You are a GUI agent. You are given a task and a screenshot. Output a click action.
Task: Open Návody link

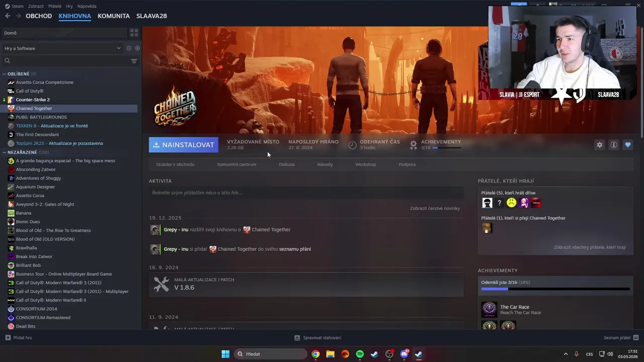325,164
